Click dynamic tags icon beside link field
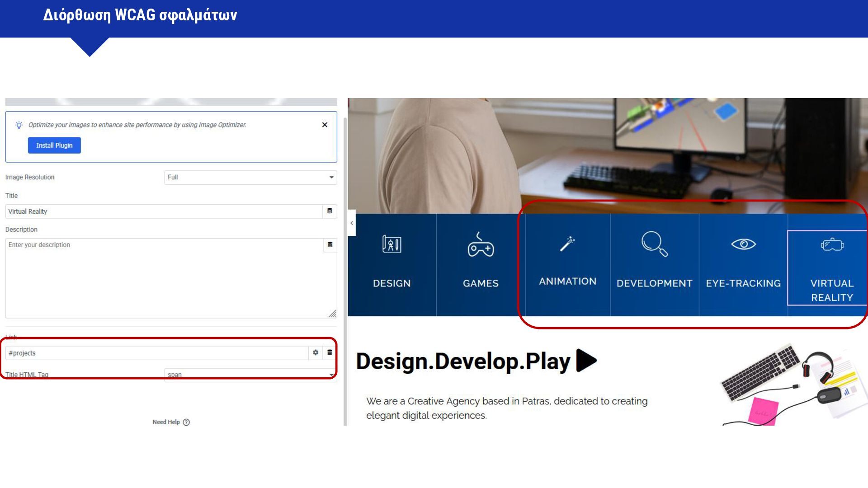 330,352
